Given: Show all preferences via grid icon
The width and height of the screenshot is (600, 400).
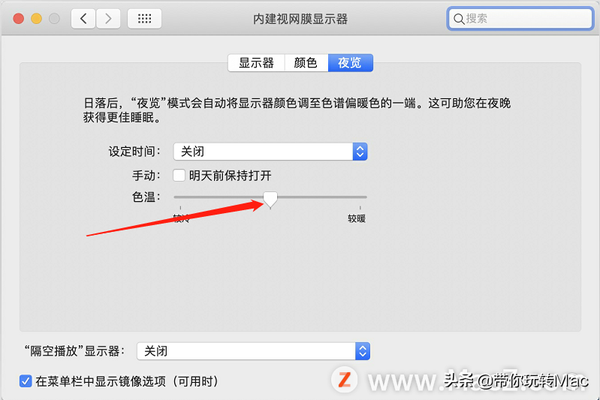Looking at the screenshot, I should tap(144, 18).
